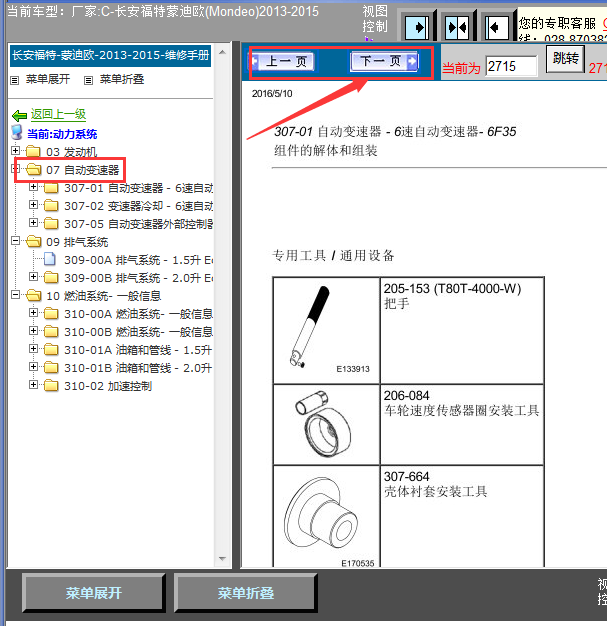Click the page number field showing 2715
The image size is (607, 626).
pos(511,66)
